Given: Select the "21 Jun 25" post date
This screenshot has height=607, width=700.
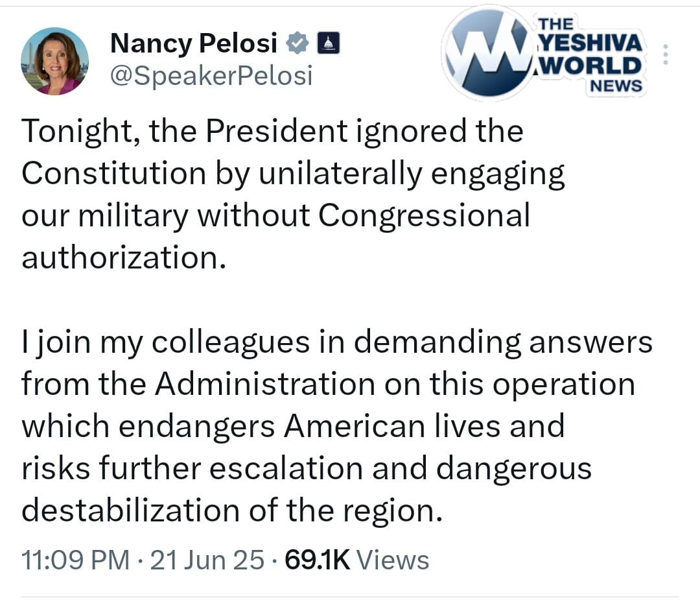Looking at the screenshot, I should click(207, 560).
